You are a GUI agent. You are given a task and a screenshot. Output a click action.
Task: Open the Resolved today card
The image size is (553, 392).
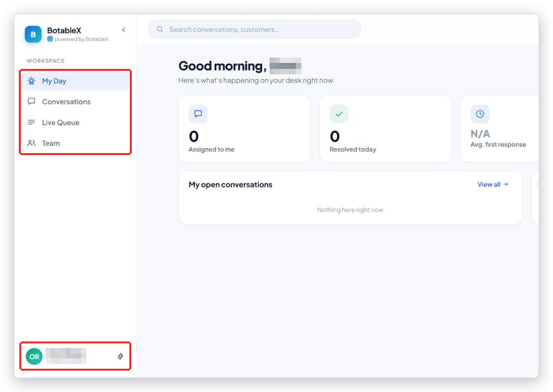[386, 129]
